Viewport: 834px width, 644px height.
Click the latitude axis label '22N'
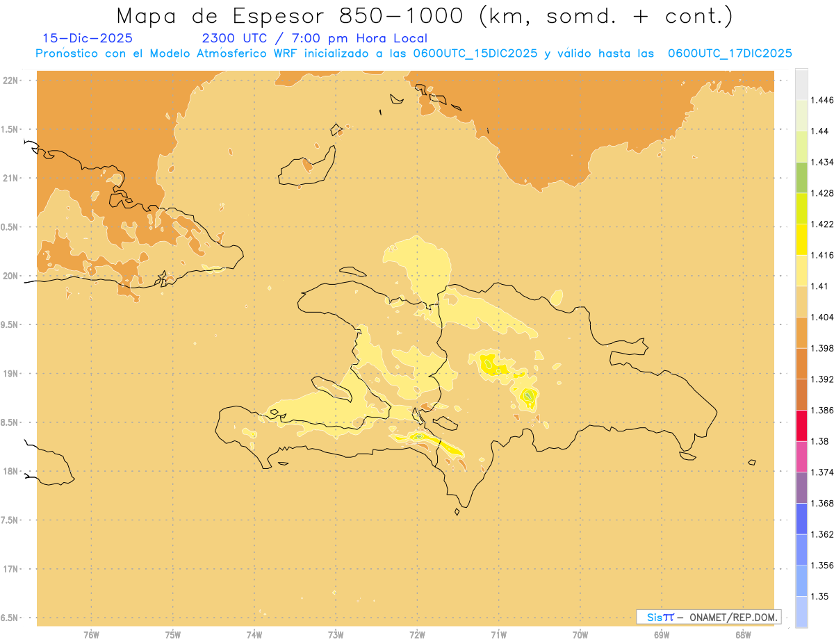[10, 81]
